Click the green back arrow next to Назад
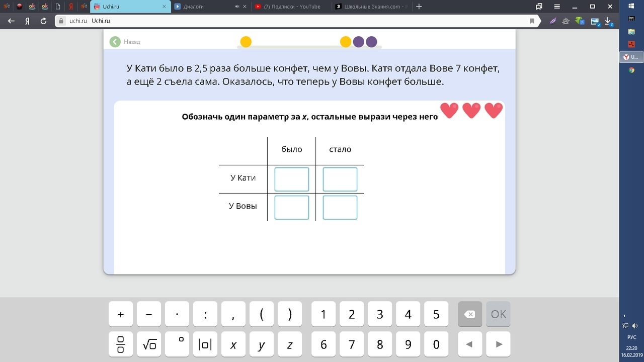This screenshot has width=644, height=362. 115,42
